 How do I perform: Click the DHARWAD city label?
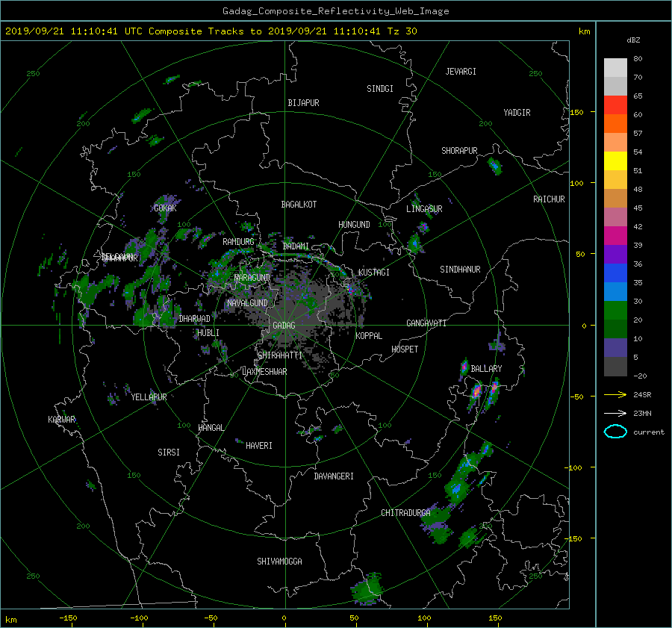194,319
